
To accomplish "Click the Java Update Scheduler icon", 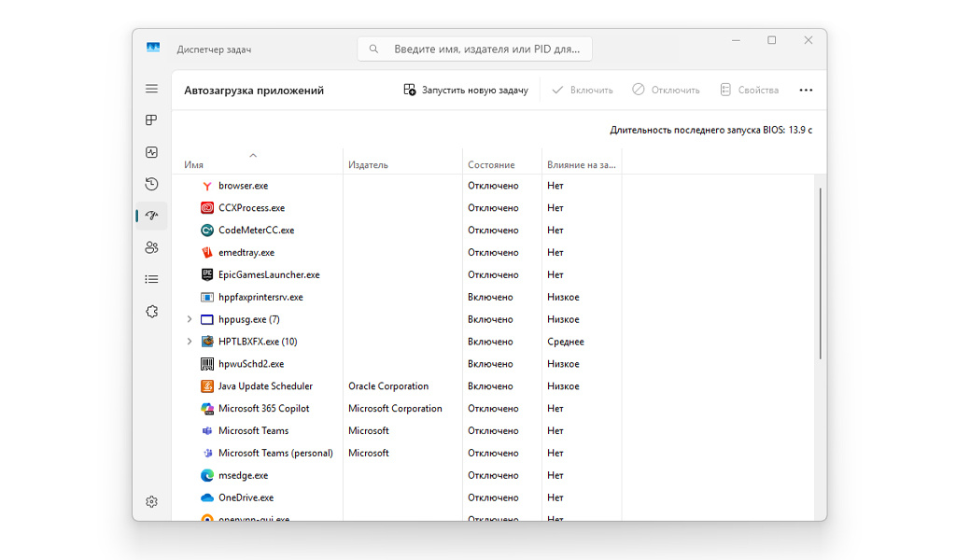I will pyautogui.click(x=207, y=386).
